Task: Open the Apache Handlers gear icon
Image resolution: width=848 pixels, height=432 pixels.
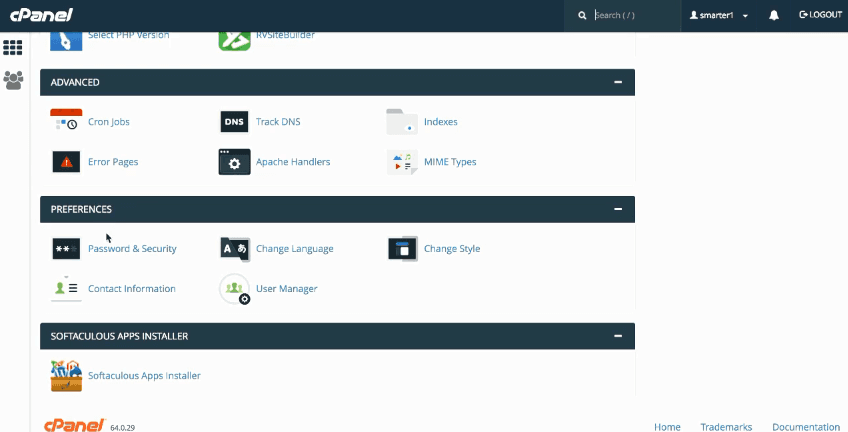Action: point(234,162)
